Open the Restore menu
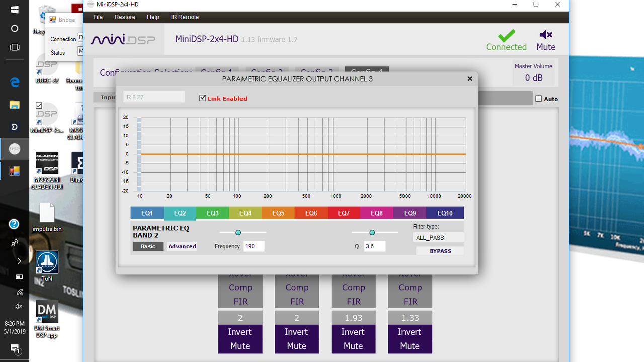The image size is (644, 362). 125,17
